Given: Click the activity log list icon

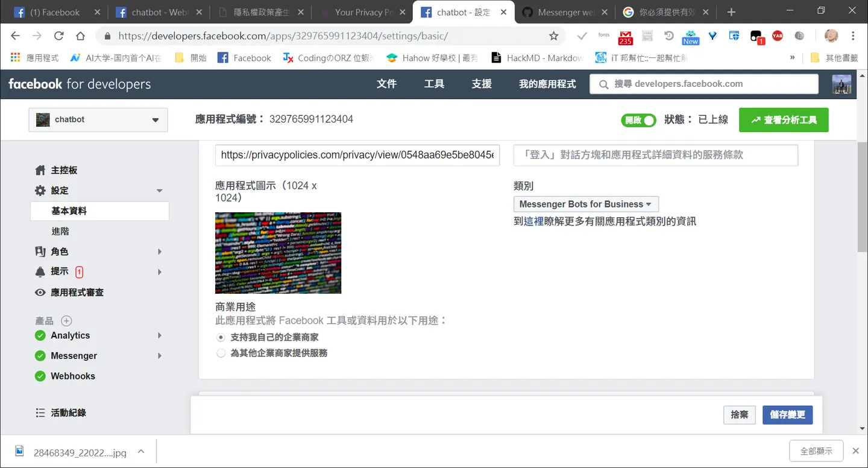Looking at the screenshot, I should coord(40,413).
